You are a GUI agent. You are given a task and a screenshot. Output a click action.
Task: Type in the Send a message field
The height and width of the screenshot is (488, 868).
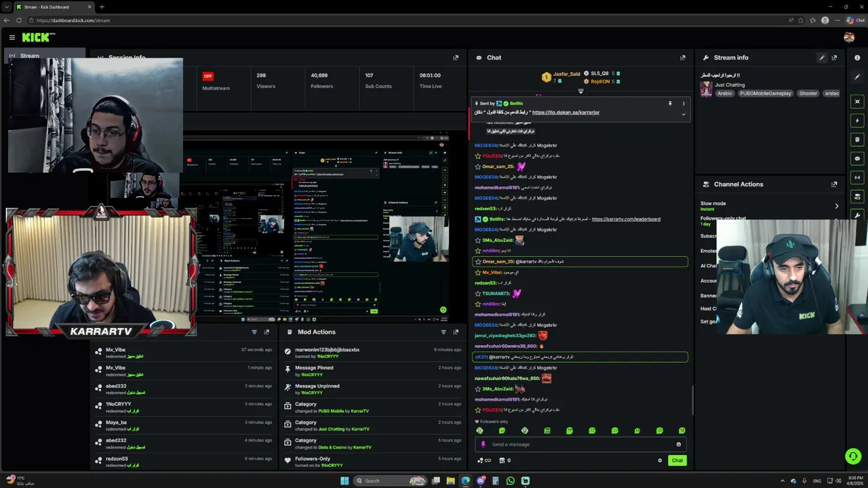[x=580, y=445]
